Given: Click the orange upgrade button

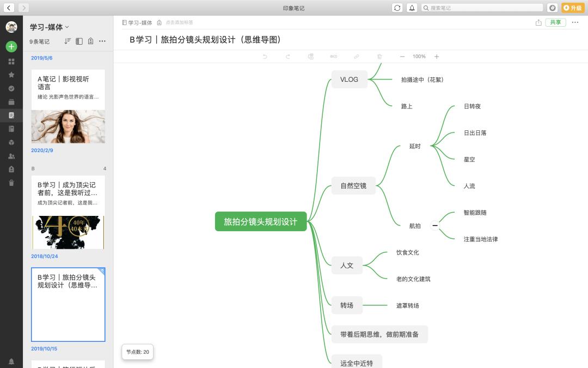Looking at the screenshot, I should tap(572, 8).
